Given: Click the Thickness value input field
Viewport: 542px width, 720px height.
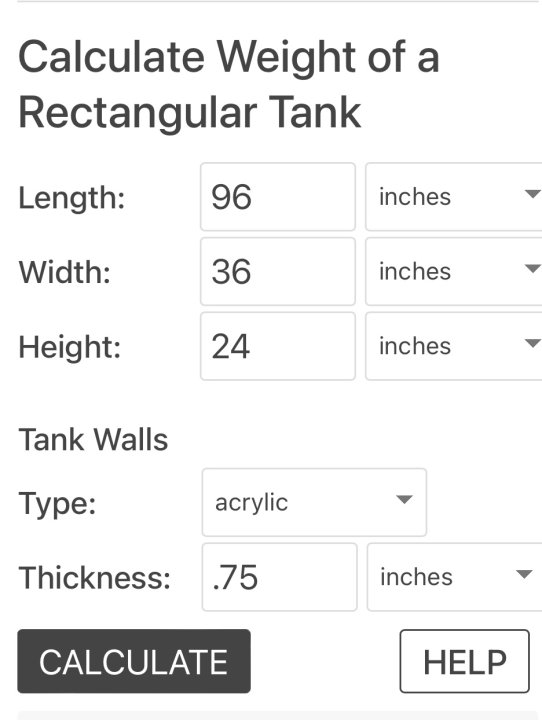Looking at the screenshot, I should pos(279,577).
